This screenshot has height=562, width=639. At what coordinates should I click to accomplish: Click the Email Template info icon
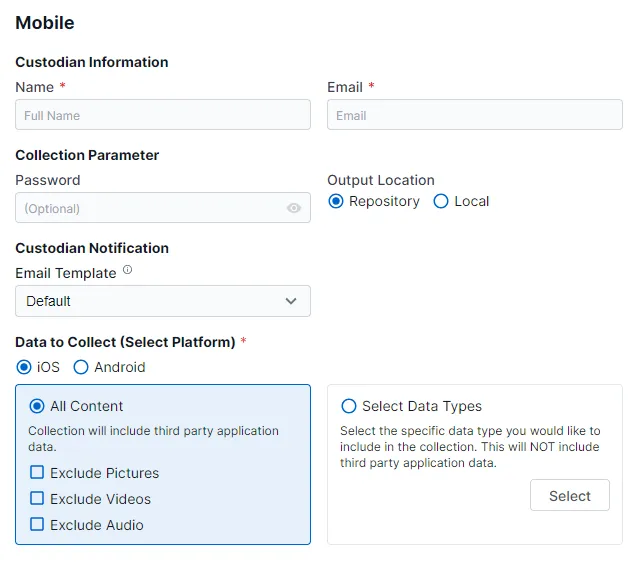pyautogui.click(x=127, y=271)
